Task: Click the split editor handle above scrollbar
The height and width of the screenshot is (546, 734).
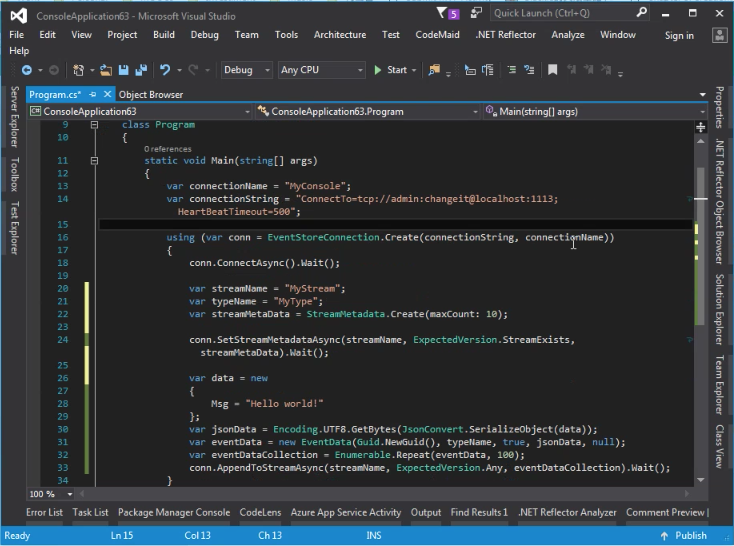Action: click(701, 127)
